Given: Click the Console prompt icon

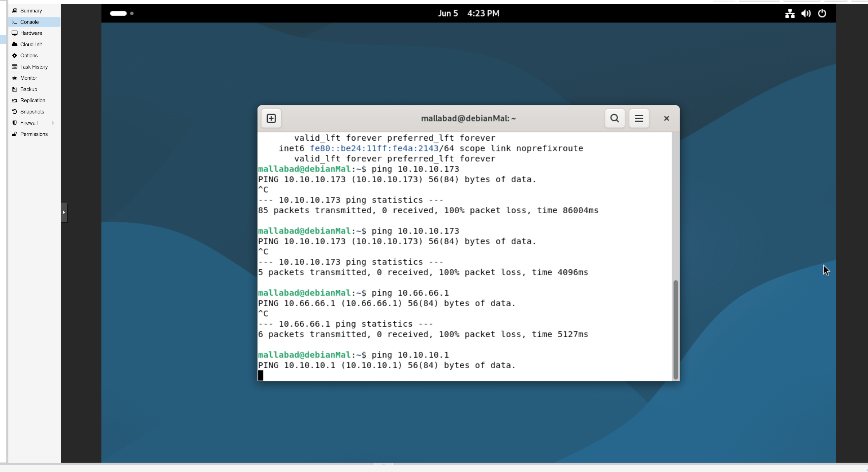Looking at the screenshot, I should coord(14,22).
